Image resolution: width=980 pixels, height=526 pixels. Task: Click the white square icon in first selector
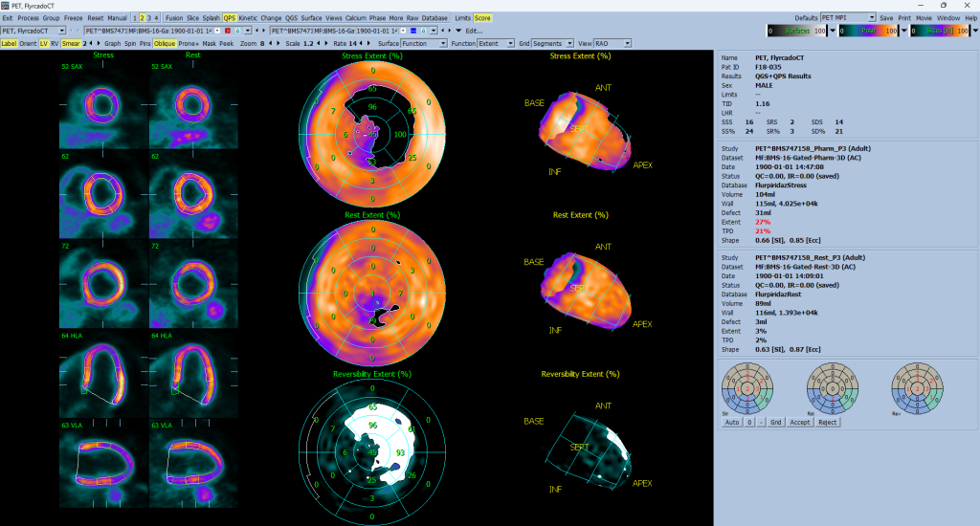217,31
